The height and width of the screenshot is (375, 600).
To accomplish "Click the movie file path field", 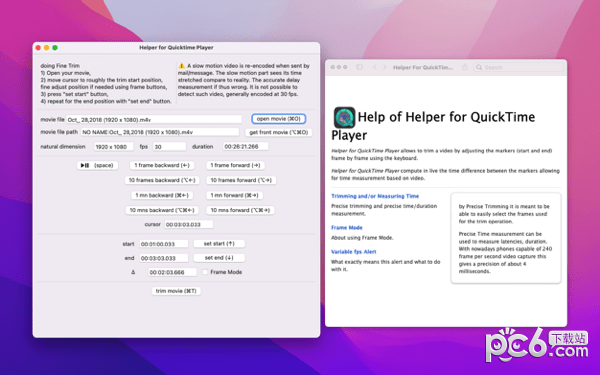I will pos(160,132).
